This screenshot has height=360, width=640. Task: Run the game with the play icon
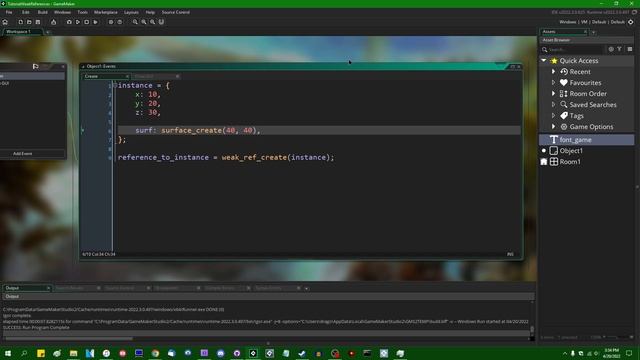78,22
